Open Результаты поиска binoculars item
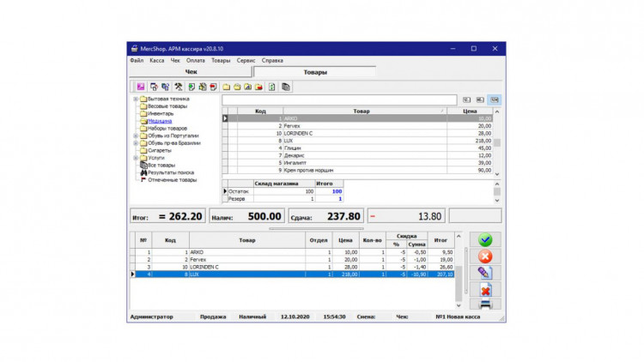The width and height of the screenshot is (644, 362). coord(168,172)
